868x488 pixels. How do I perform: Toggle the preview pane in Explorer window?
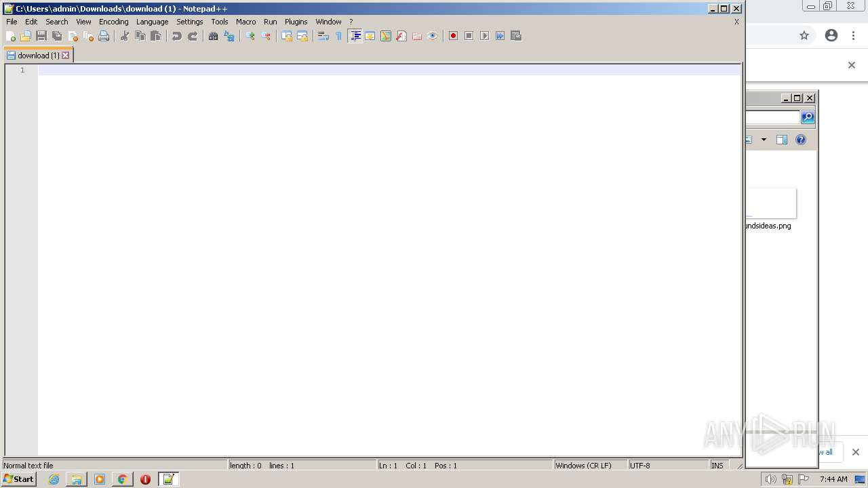point(782,140)
